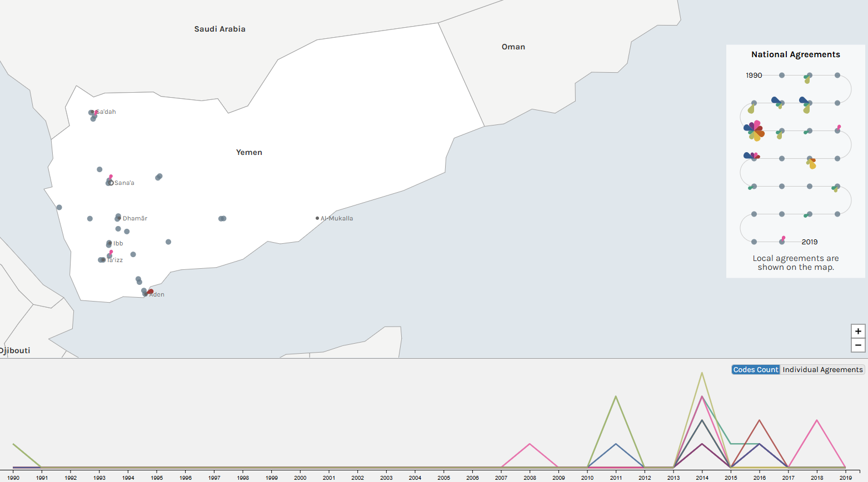The image size is (868, 482).
Task: Click the gray agreement dot near Sa'dah
Action: [x=91, y=112]
